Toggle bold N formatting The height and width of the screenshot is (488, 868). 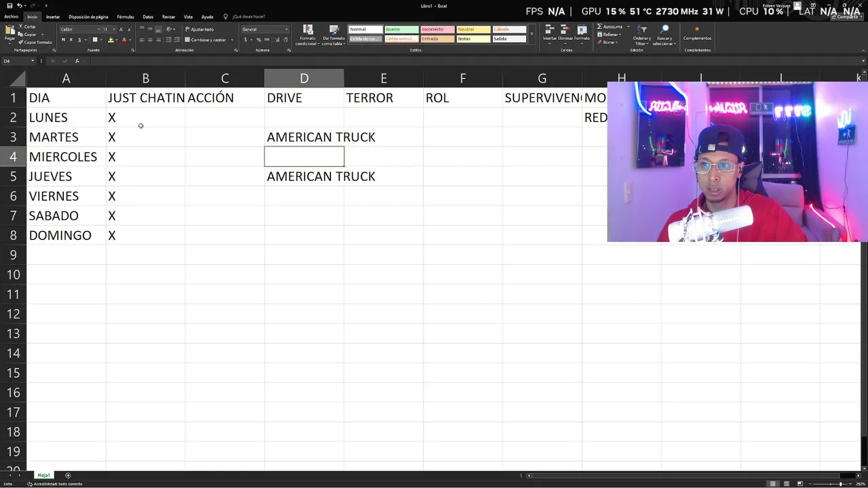(x=63, y=40)
